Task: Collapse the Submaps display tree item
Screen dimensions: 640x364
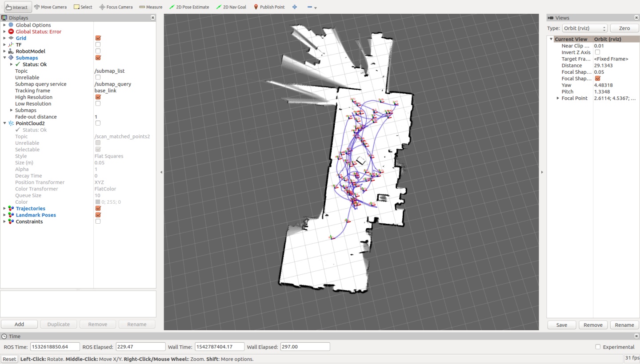Action: (4, 58)
